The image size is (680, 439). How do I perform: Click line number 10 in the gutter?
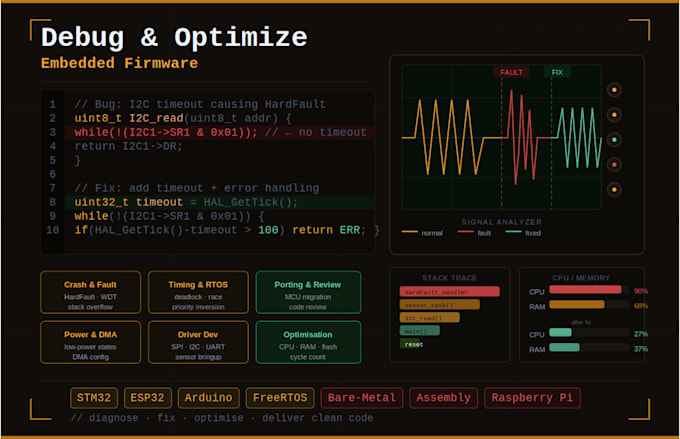click(52, 230)
